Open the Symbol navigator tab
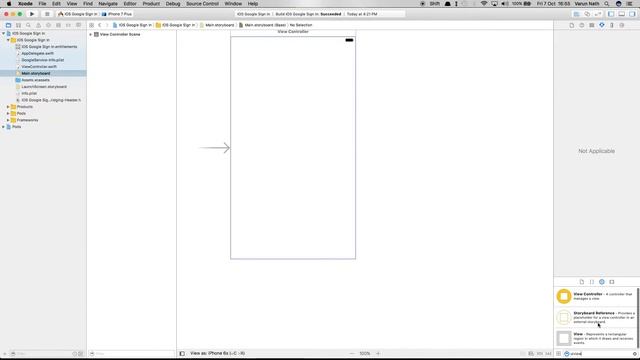Viewport: 640px width, 360px height. pyautogui.click(x=18, y=25)
